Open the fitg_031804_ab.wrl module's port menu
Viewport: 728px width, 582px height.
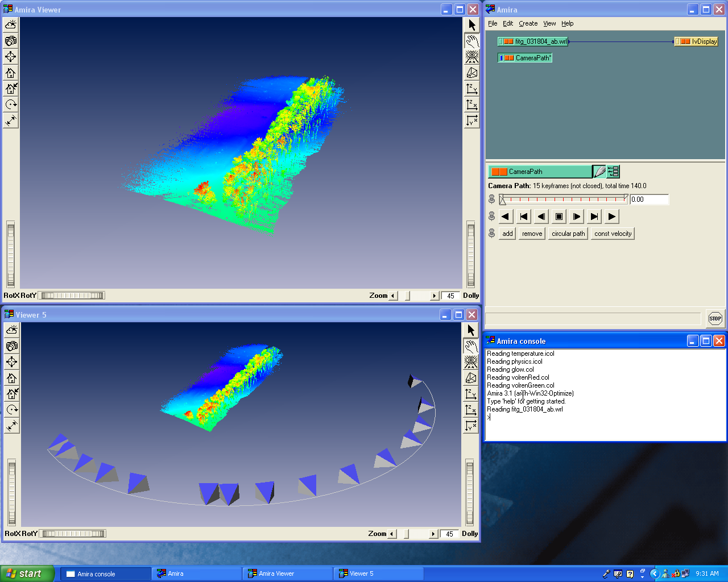500,41
